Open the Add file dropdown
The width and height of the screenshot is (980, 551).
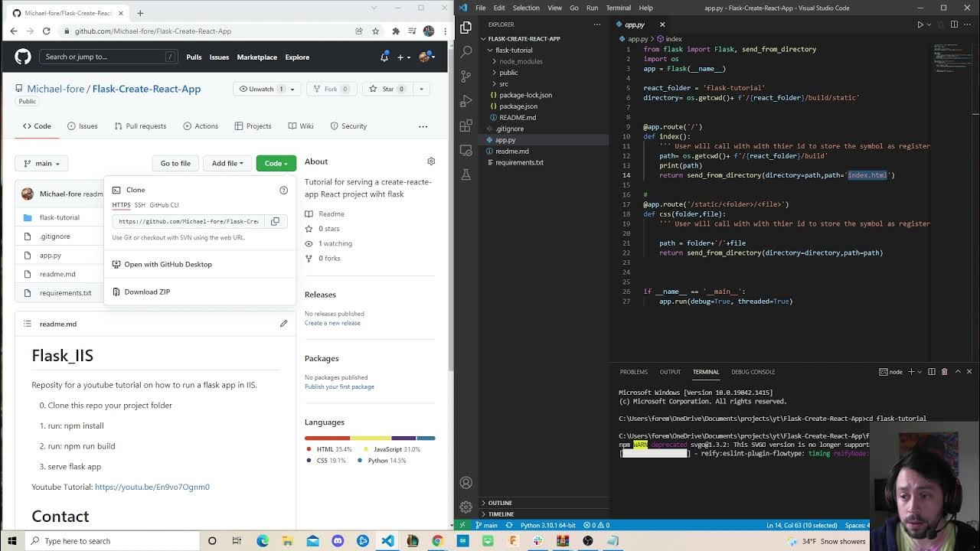click(x=227, y=163)
